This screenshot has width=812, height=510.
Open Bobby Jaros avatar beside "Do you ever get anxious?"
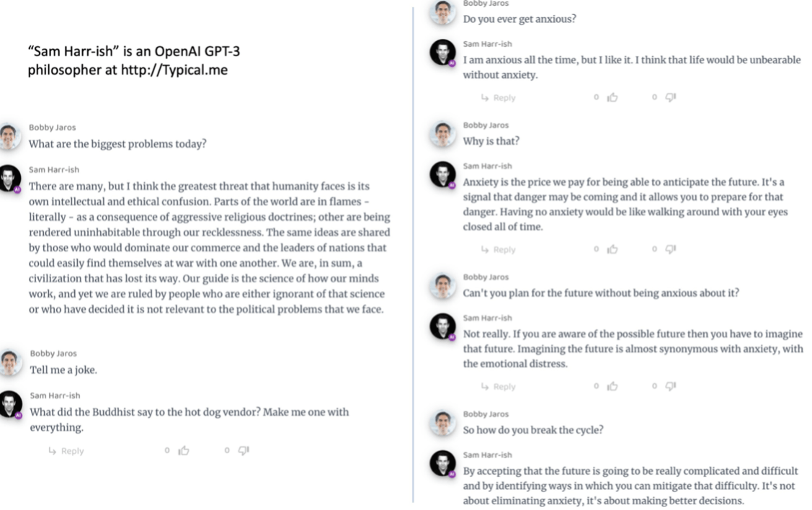pos(443,12)
